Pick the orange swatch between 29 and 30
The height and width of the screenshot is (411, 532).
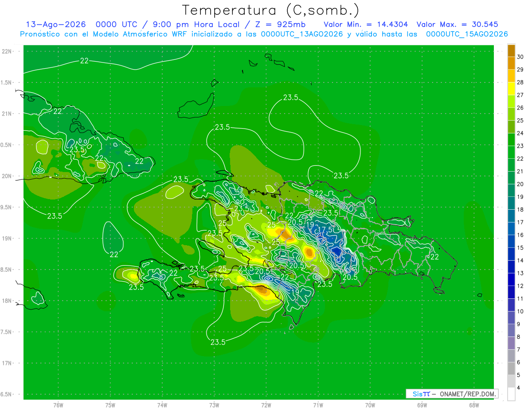pos(511,63)
